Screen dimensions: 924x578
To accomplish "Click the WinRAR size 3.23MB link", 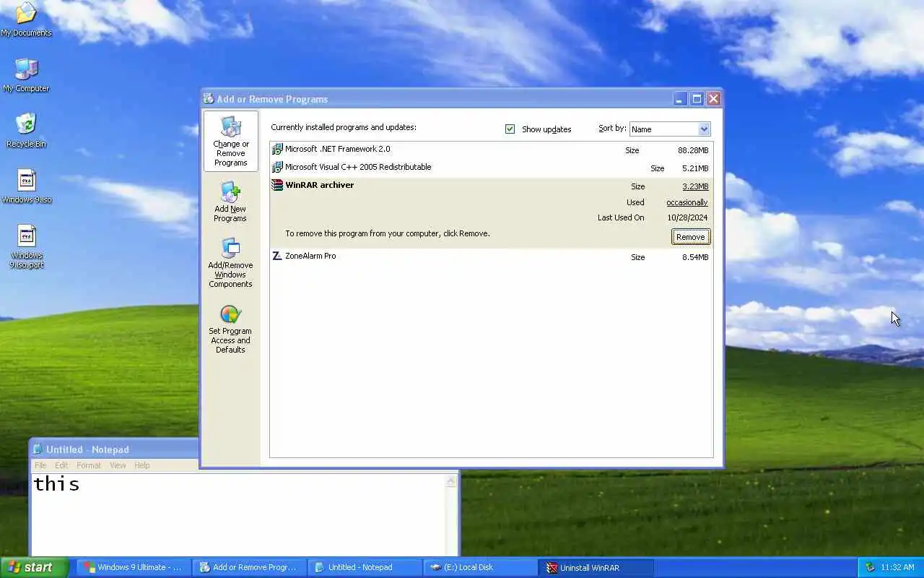I will point(695,186).
